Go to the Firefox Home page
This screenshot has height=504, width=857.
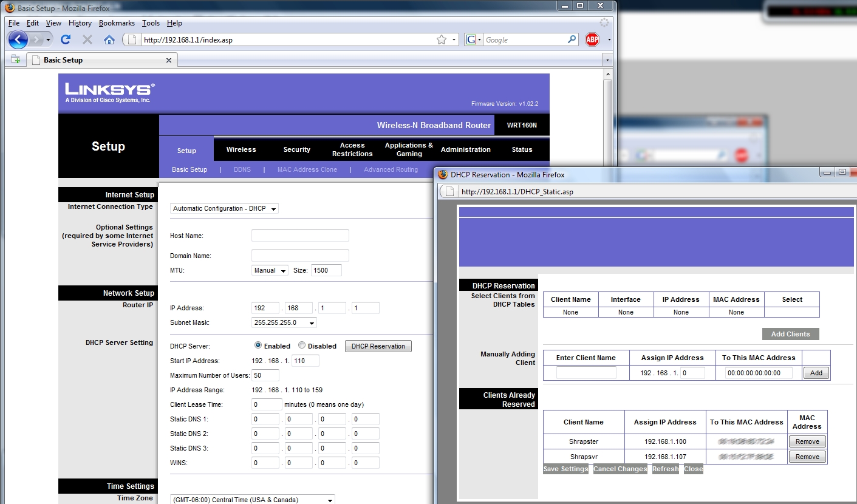point(109,40)
